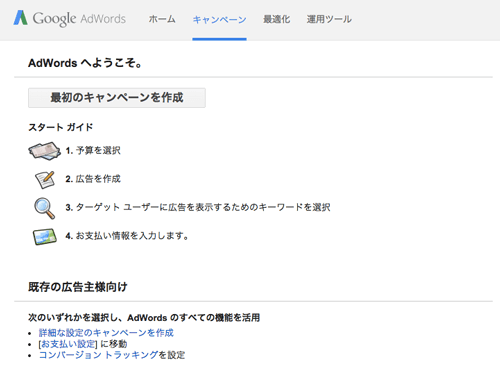The width and height of the screenshot is (500, 372).
Task: Click the step text 1. 予算を選択
Action: click(93, 151)
